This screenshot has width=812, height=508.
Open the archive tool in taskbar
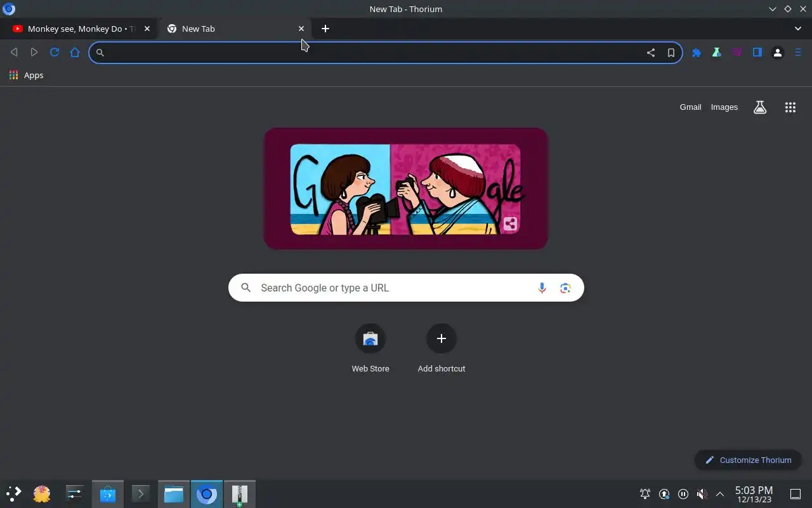tap(240, 494)
